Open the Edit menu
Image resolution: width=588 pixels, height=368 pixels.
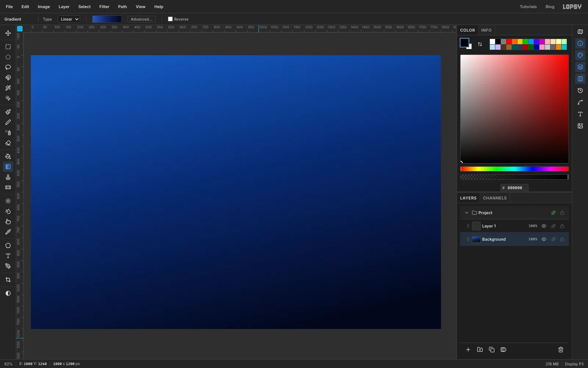click(25, 7)
